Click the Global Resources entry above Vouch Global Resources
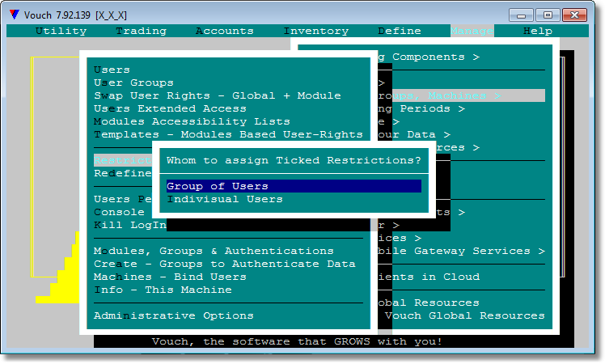The width and height of the screenshot is (605, 364). 429,303
